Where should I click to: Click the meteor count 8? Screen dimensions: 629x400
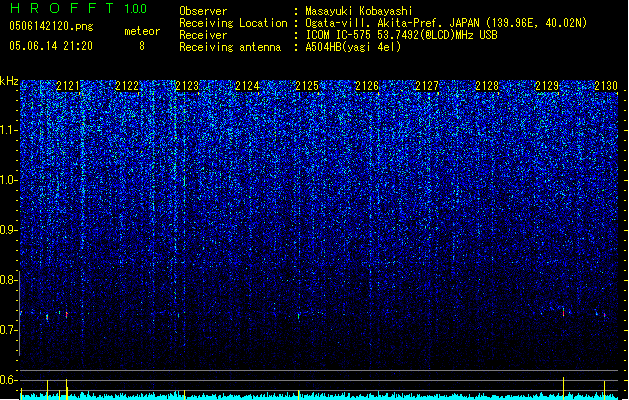[x=142, y=46]
